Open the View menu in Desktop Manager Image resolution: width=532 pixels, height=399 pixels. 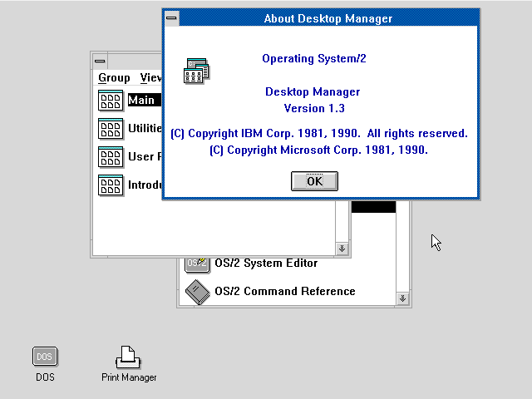(x=151, y=77)
